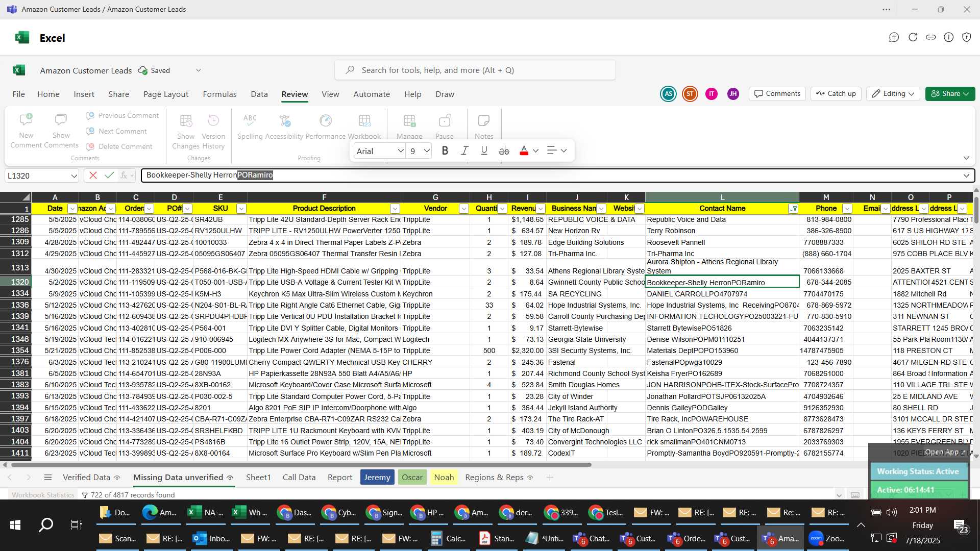The width and height of the screenshot is (980, 551).
Task: Open the Notes icon
Action: [484, 121]
